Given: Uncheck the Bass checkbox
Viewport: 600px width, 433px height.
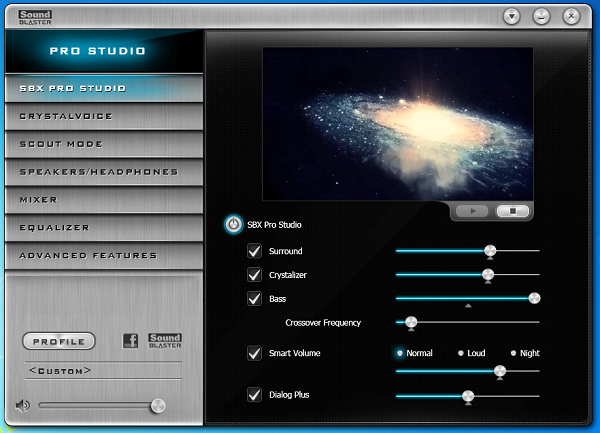Looking at the screenshot, I should click(x=254, y=298).
